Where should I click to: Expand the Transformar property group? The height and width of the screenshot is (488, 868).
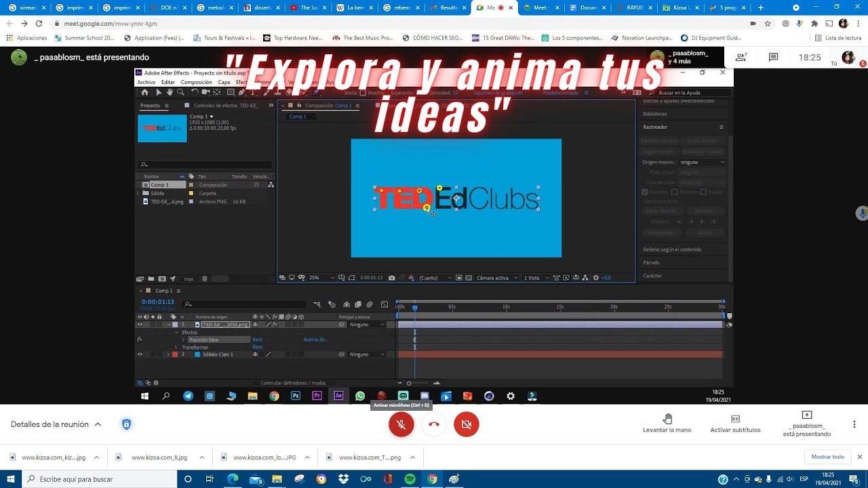click(177, 347)
